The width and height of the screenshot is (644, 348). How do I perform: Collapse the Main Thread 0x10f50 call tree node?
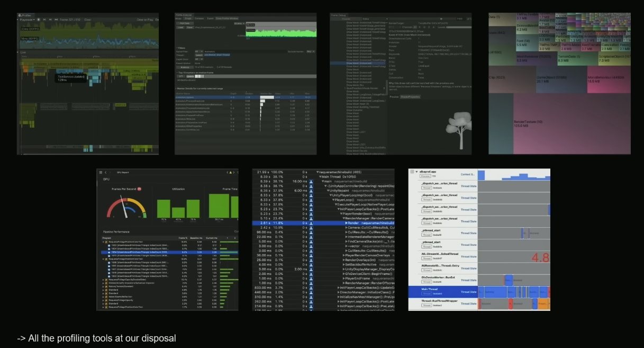pyautogui.click(x=320, y=177)
